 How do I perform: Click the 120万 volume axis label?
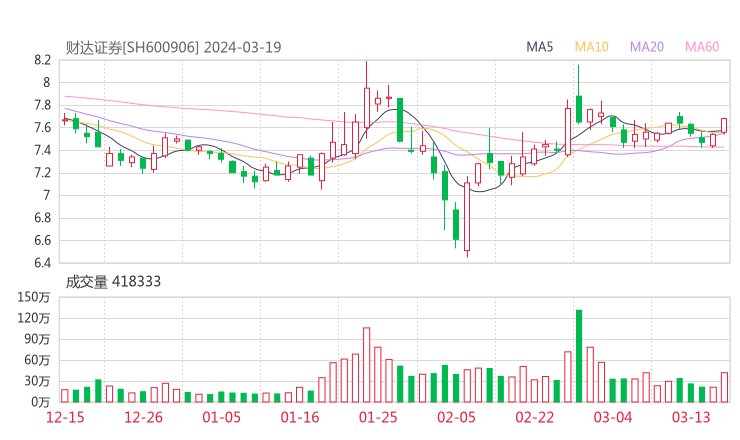[34, 318]
